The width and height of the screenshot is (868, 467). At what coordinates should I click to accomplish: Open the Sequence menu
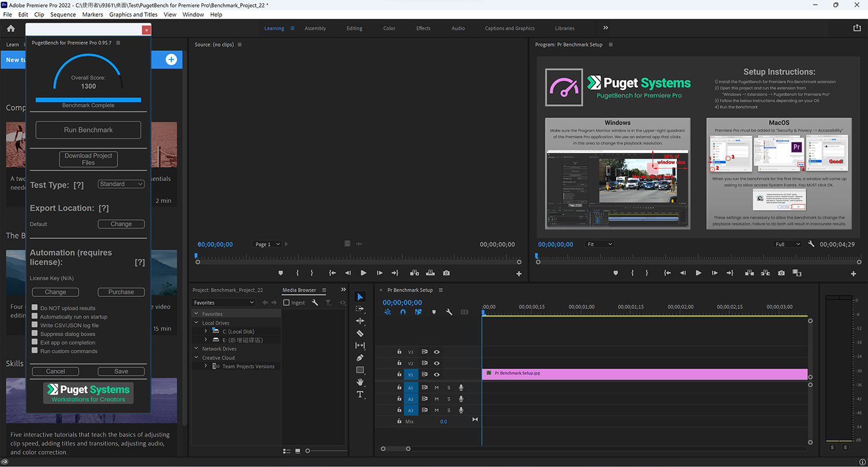click(63, 14)
